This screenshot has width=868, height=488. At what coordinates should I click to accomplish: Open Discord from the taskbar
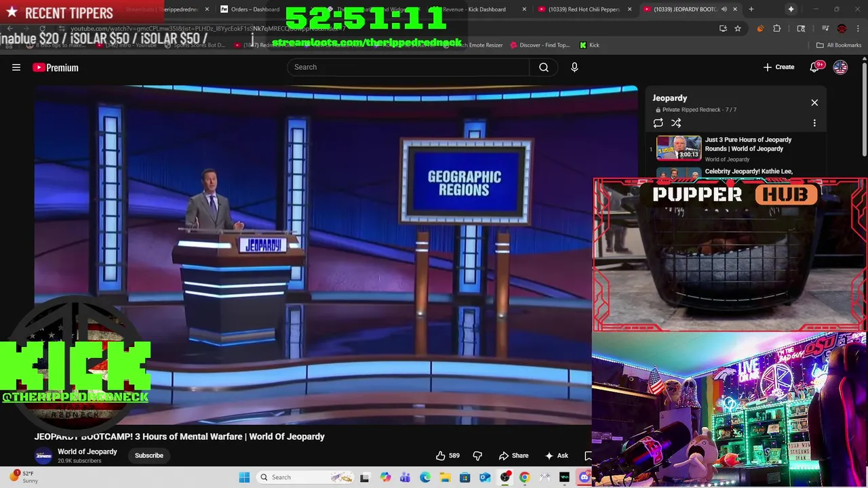pyautogui.click(x=584, y=477)
